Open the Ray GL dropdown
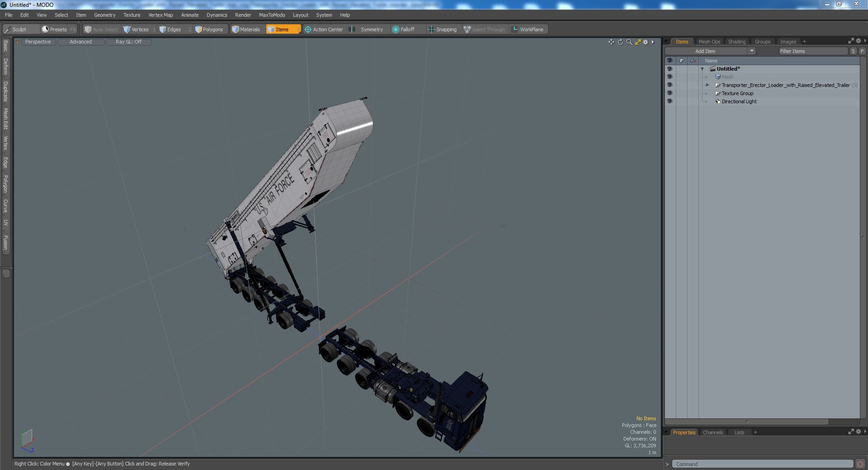The height and width of the screenshot is (470, 868). (128, 42)
